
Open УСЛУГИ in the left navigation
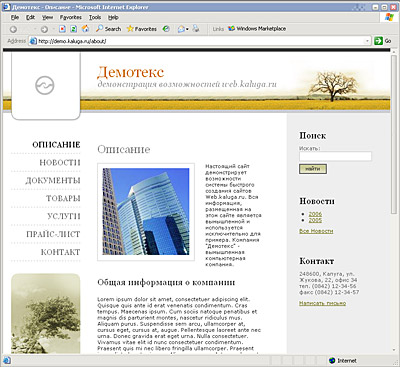[64, 216]
